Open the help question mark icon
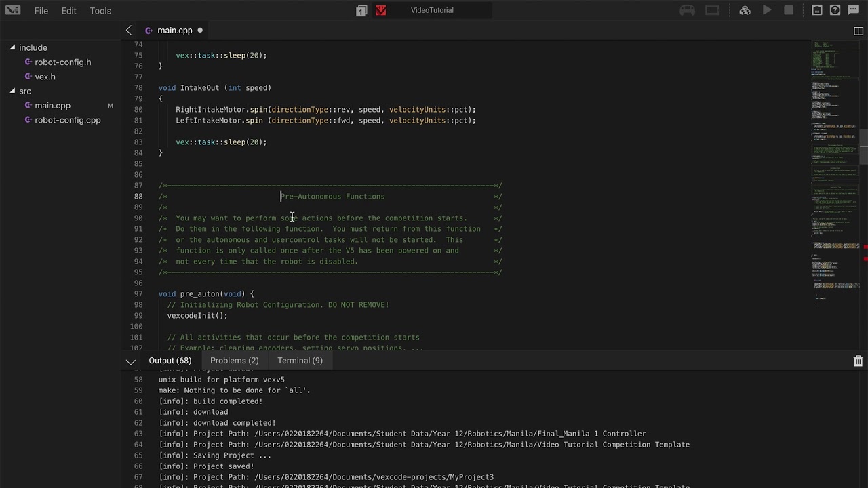 835,10
